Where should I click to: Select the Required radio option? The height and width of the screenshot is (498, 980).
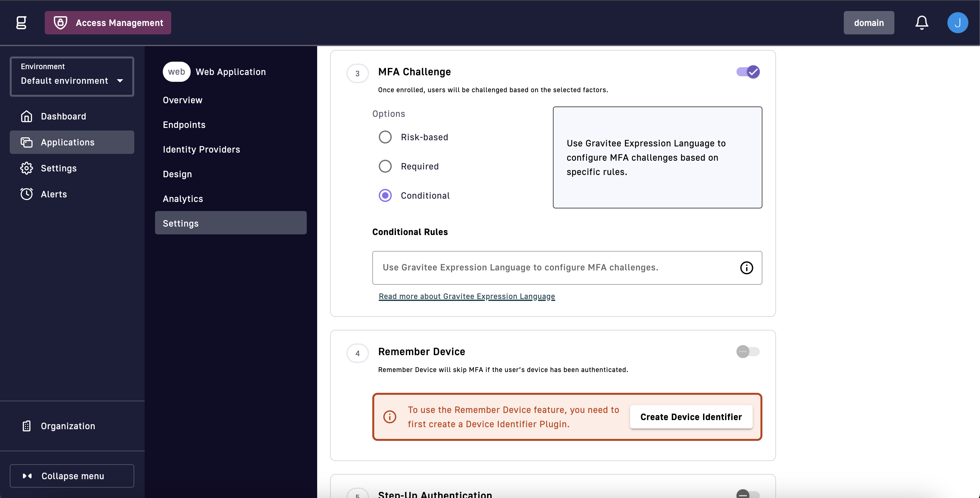(x=385, y=166)
